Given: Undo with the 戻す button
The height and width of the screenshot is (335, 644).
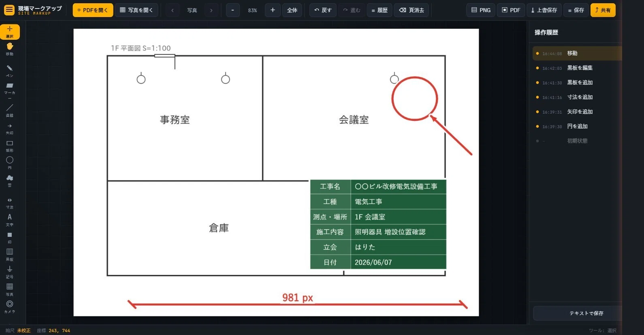Looking at the screenshot, I should click(323, 10).
